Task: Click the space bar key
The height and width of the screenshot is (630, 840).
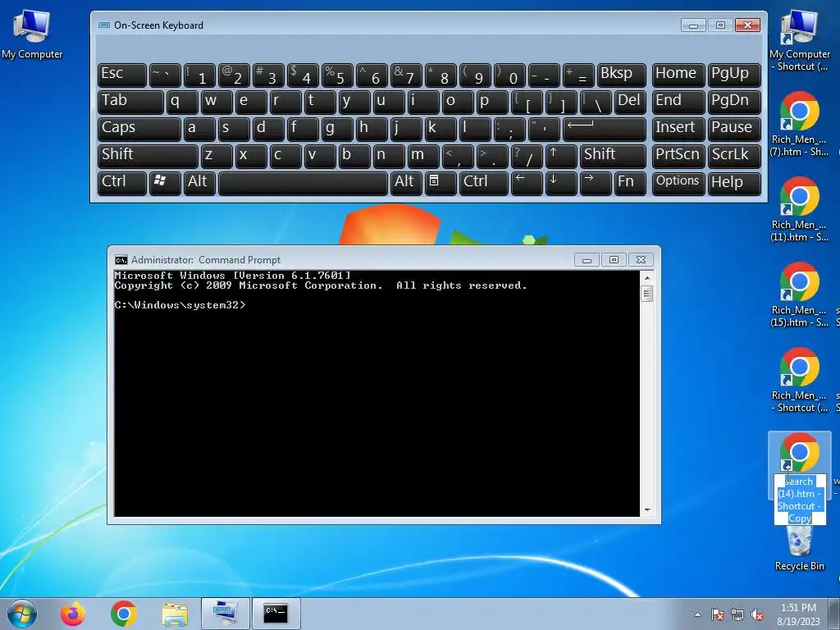Action: [303, 183]
